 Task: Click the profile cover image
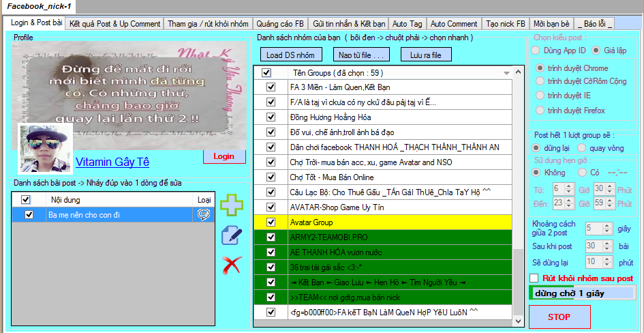(x=129, y=96)
